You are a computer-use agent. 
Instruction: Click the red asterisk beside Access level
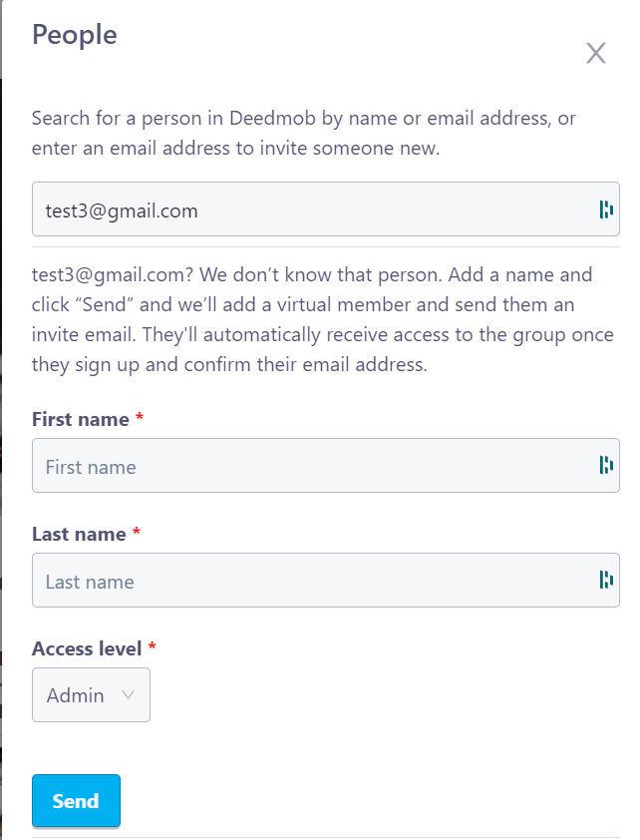(153, 648)
